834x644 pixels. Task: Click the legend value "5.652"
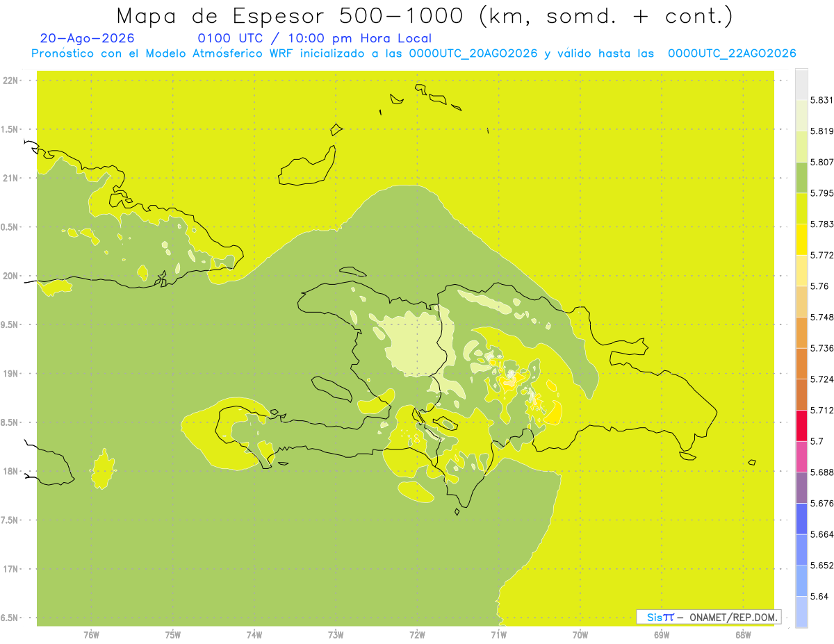pyautogui.click(x=821, y=565)
